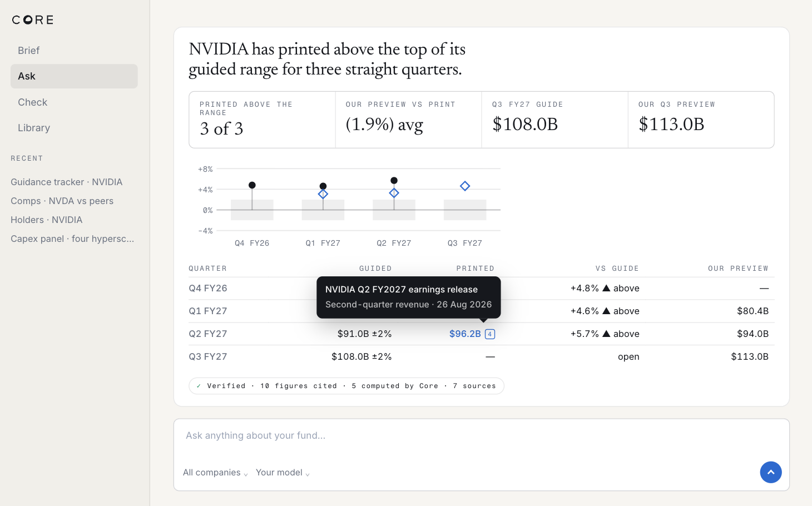
Task: Click the VS GUIDE column header
Action: click(x=617, y=269)
